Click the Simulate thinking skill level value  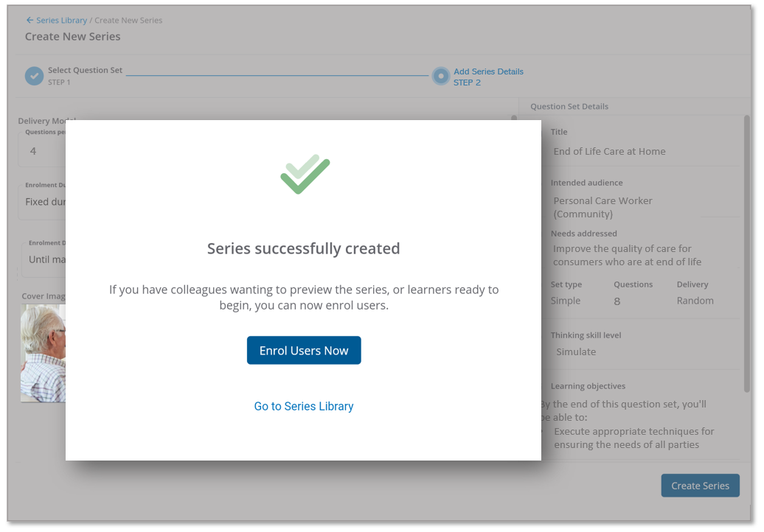pos(576,351)
